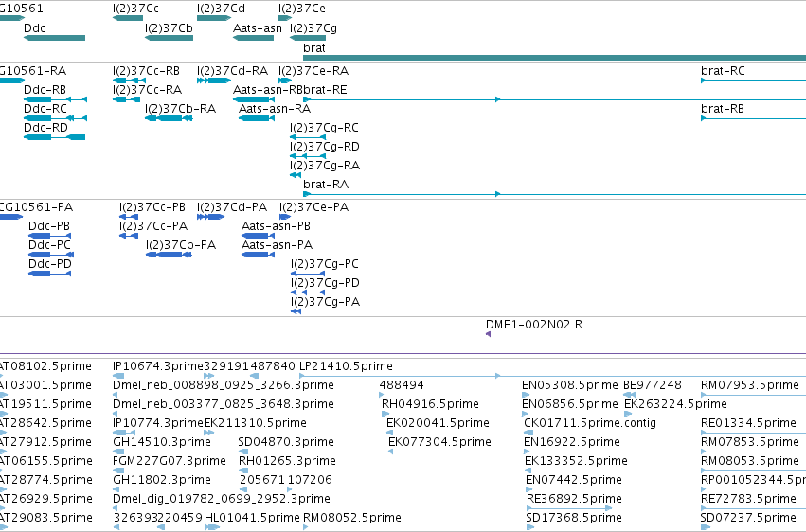The height and width of the screenshot is (532, 806).
Task: Click the Ddc-RD transcript label
Action: click(45, 128)
